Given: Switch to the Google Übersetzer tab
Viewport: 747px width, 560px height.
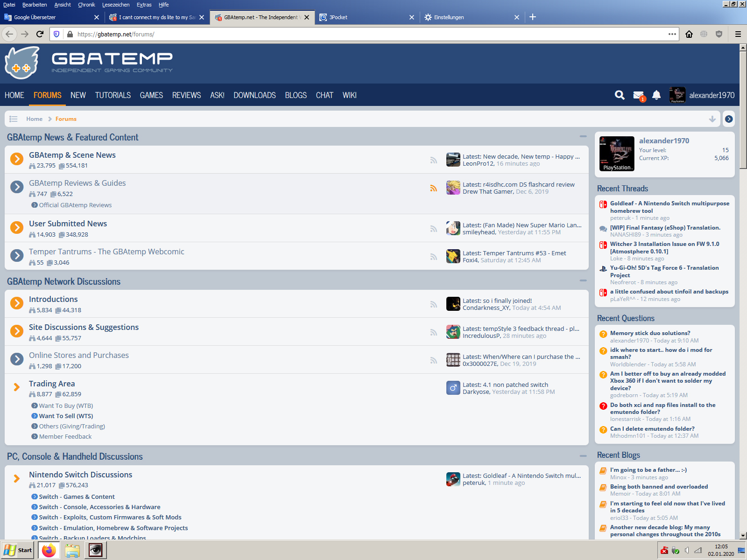Looking at the screenshot, I should [51, 17].
